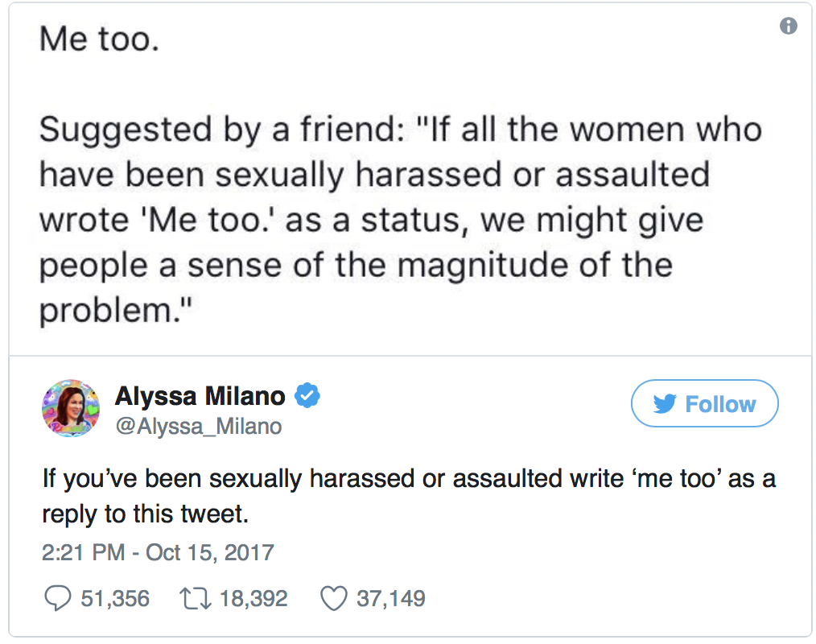Click the blue verified badge next to Alyssa Milano

pos(308,395)
